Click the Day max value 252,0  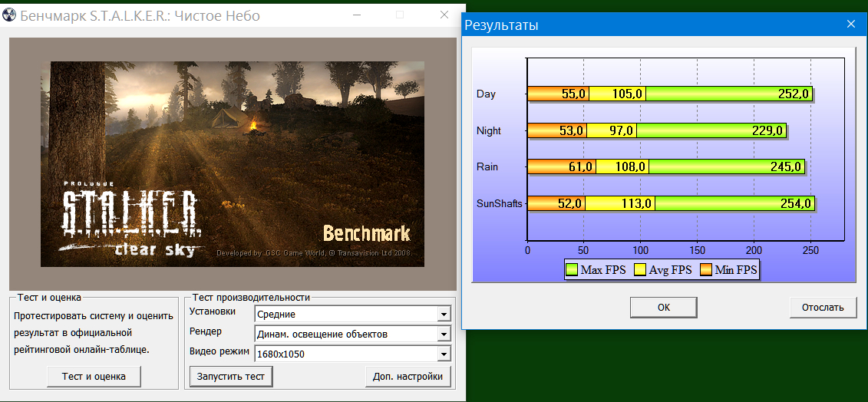794,94
